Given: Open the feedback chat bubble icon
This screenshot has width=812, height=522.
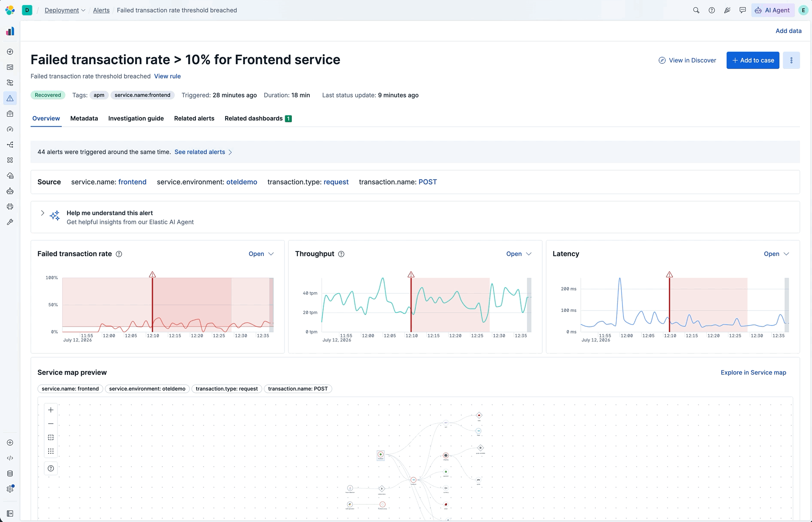Looking at the screenshot, I should pyautogui.click(x=742, y=10).
